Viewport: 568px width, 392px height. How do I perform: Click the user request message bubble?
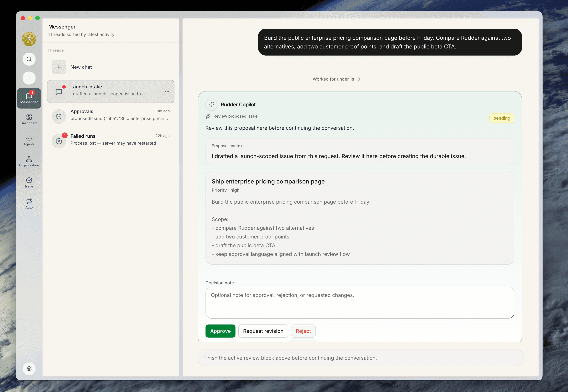point(390,42)
